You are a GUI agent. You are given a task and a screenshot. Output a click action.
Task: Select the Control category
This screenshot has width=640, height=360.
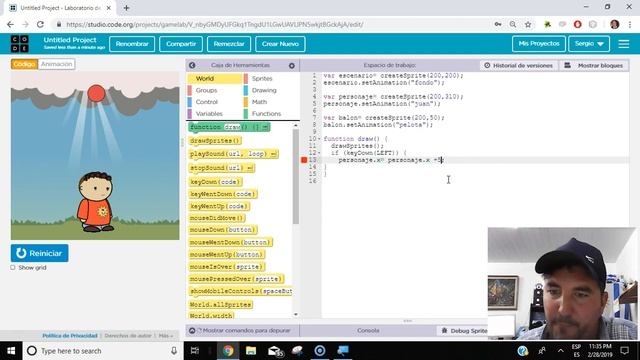215,102
